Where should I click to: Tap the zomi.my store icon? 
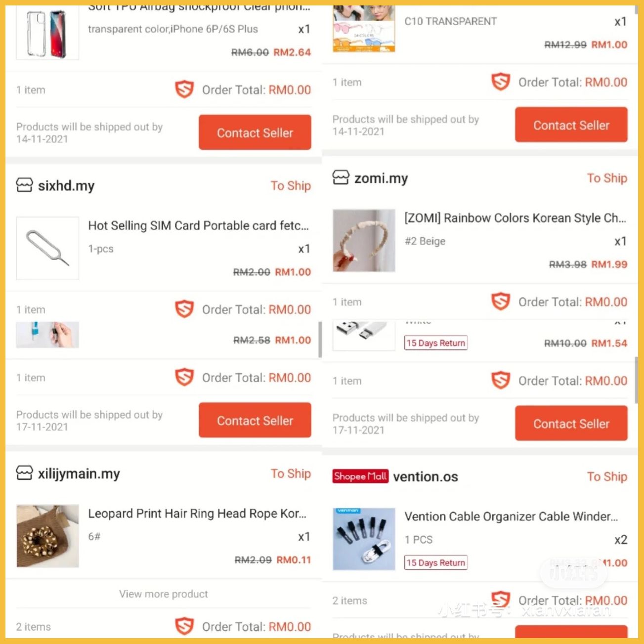pos(341,177)
